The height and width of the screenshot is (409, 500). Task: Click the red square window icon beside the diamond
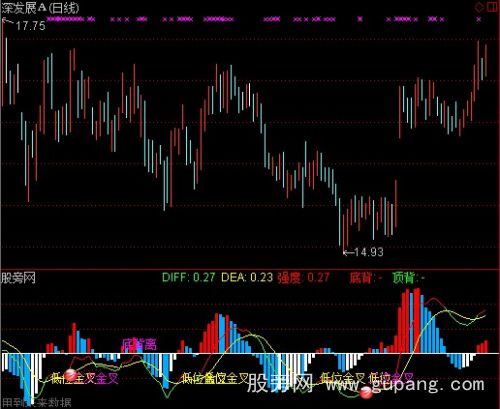(x=493, y=7)
